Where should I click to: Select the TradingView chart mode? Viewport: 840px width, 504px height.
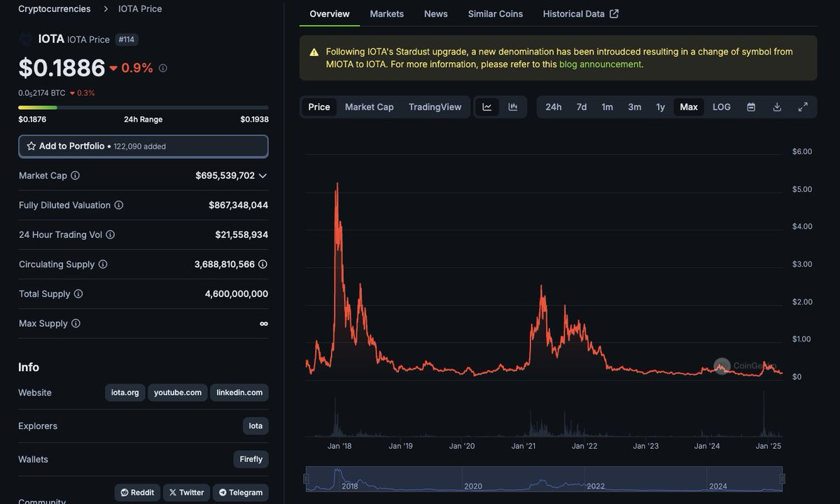pos(435,107)
